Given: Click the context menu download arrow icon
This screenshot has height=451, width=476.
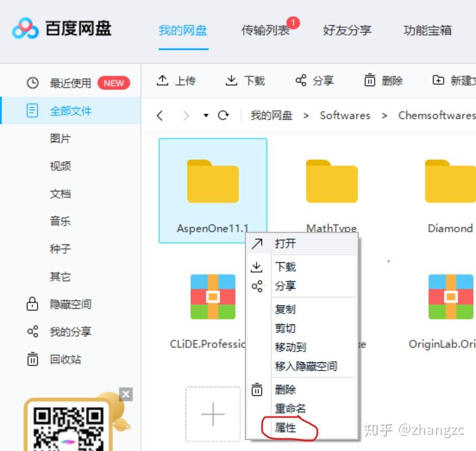Looking at the screenshot, I should point(256,267).
